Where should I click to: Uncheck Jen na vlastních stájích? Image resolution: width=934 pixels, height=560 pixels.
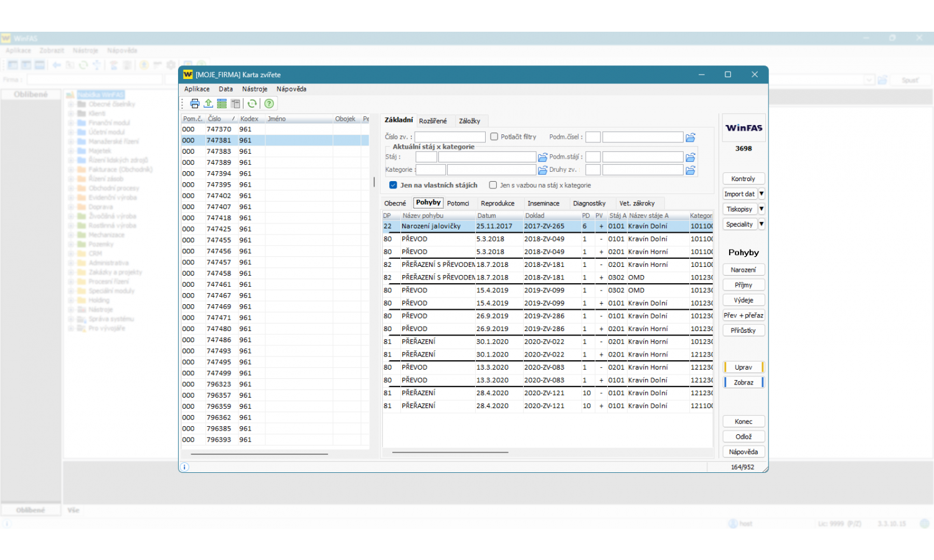coord(393,185)
